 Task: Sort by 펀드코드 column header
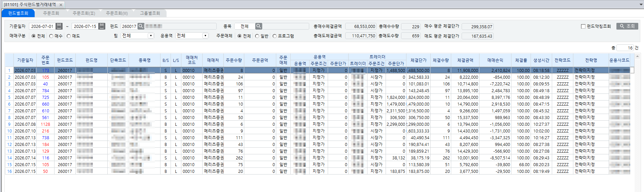[x=65, y=60]
